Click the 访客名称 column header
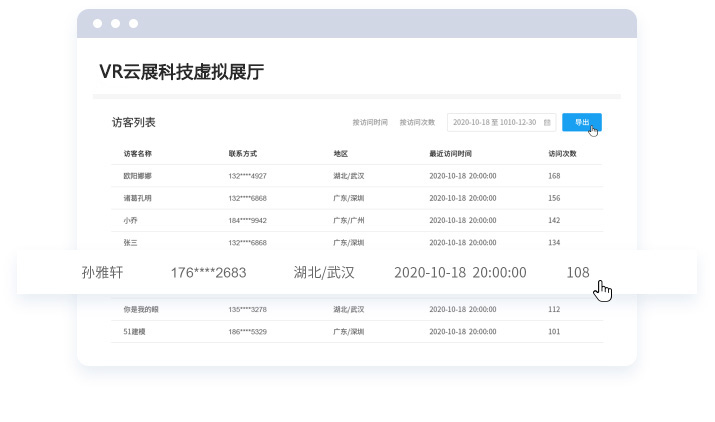715x422 pixels. tap(137, 154)
